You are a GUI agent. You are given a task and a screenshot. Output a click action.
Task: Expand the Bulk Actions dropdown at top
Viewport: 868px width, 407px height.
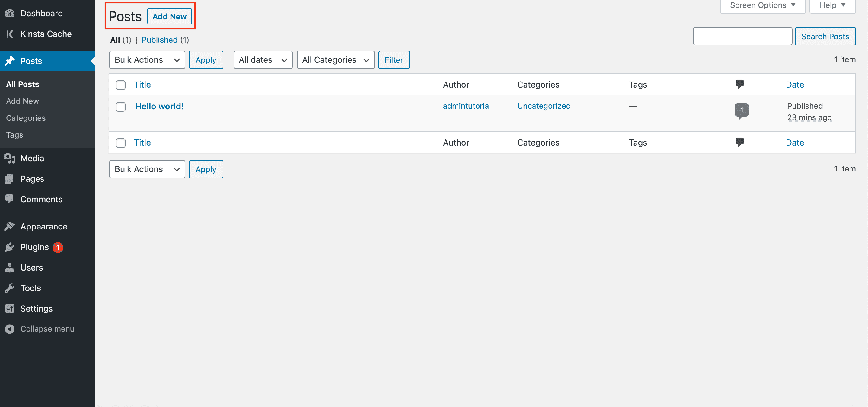pos(147,60)
